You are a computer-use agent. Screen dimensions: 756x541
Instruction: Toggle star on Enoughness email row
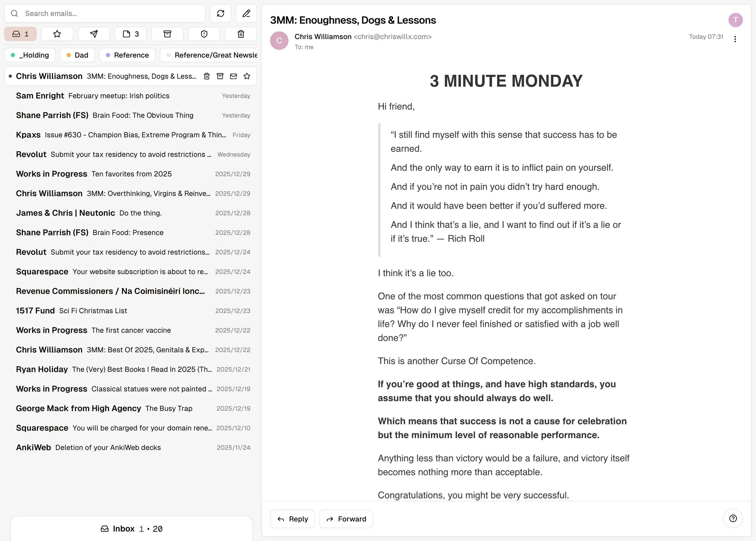coord(247,76)
